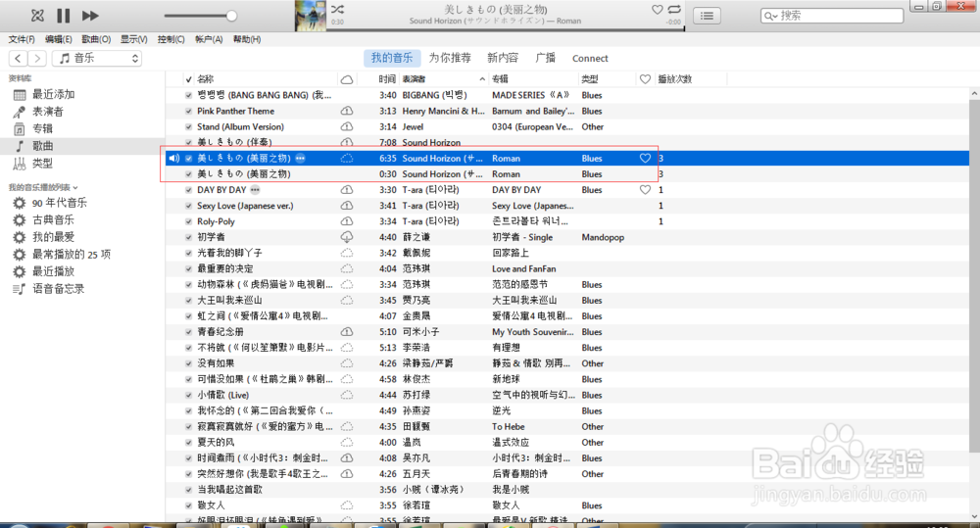Switch to 广播 tab
The height and width of the screenshot is (528, 980).
coord(546,58)
